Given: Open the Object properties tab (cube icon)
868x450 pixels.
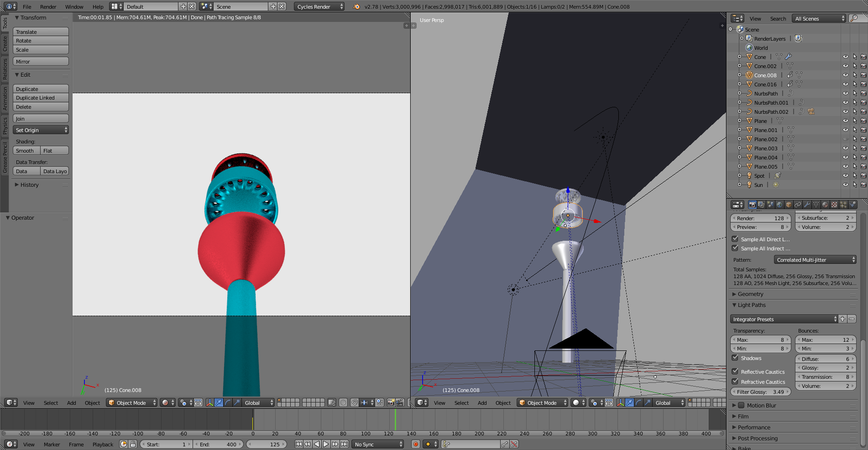Looking at the screenshot, I should 789,205.
